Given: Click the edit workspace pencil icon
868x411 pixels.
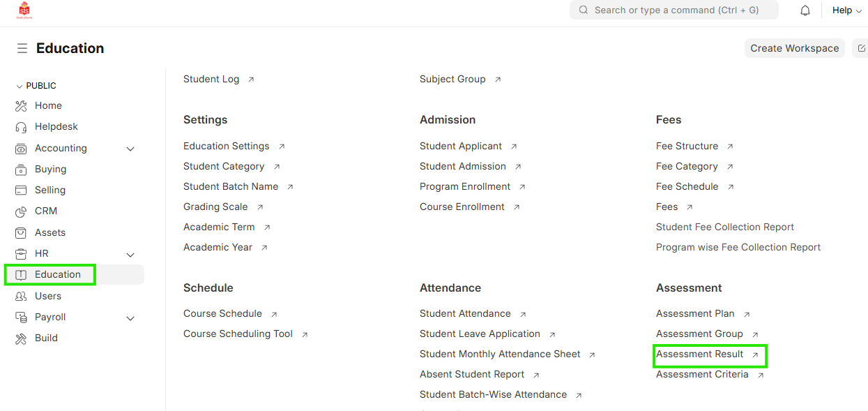Looking at the screenshot, I should (862, 48).
